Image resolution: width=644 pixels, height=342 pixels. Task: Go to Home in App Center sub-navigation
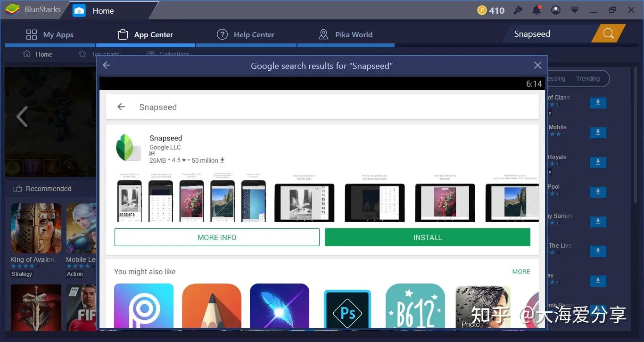click(38, 54)
